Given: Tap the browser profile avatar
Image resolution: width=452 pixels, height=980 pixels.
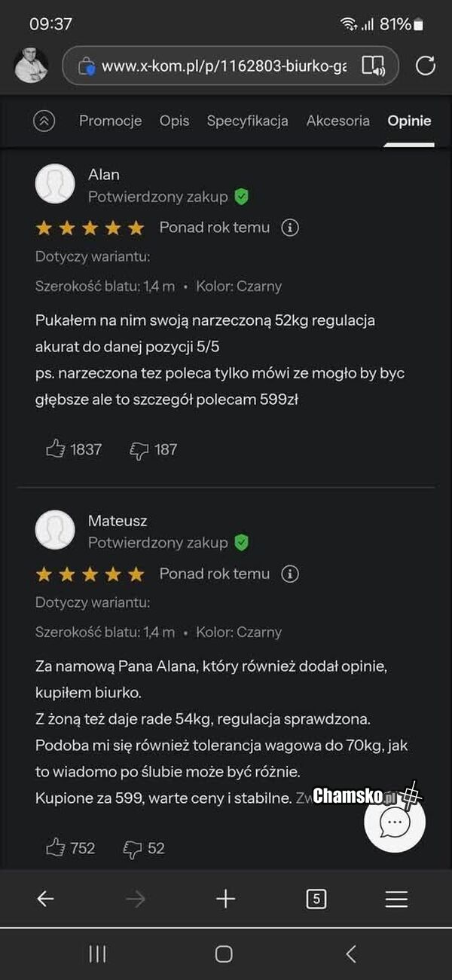Looking at the screenshot, I should click(x=31, y=66).
